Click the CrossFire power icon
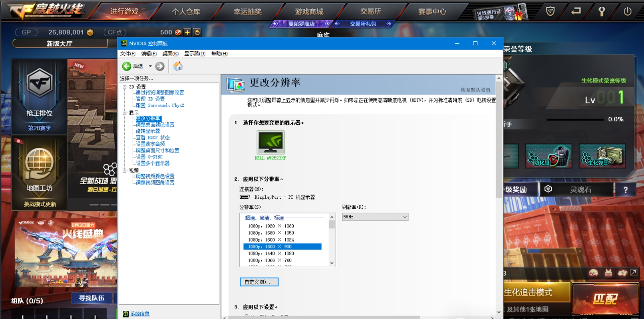This screenshot has width=644, height=319. coord(627,11)
